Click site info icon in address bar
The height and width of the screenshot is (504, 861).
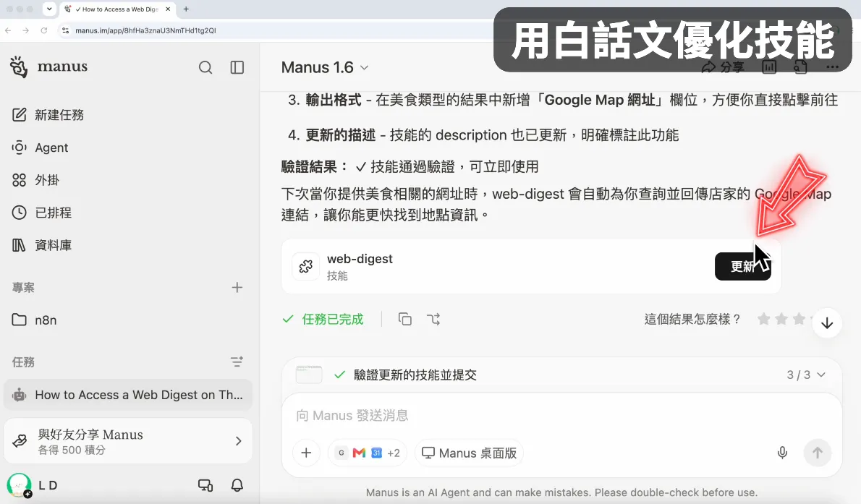point(65,30)
